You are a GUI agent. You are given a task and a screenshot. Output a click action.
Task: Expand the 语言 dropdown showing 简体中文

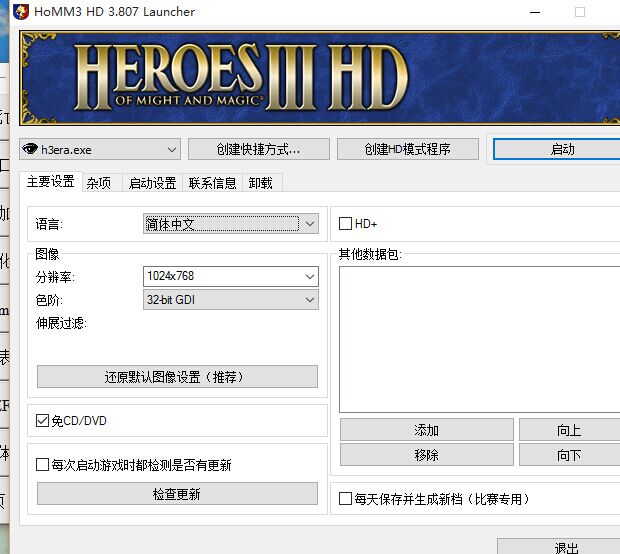click(x=231, y=224)
